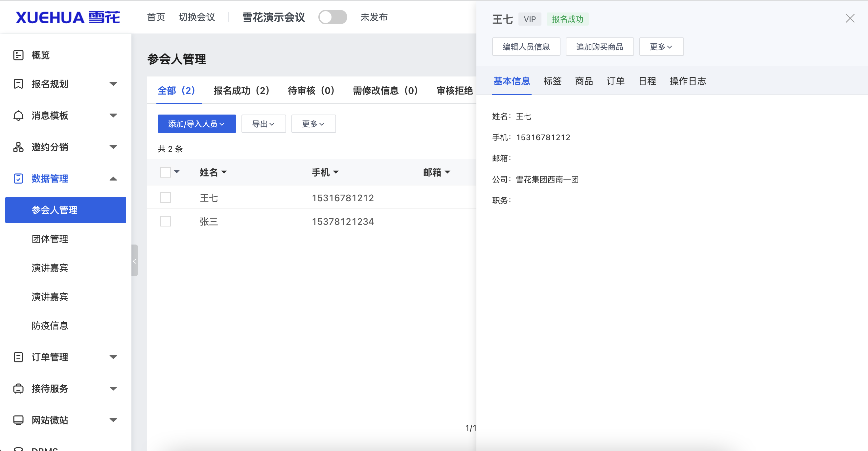Open the 标签 tab in detail panel
The height and width of the screenshot is (451, 868).
pyautogui.click(x=552, y=81)
